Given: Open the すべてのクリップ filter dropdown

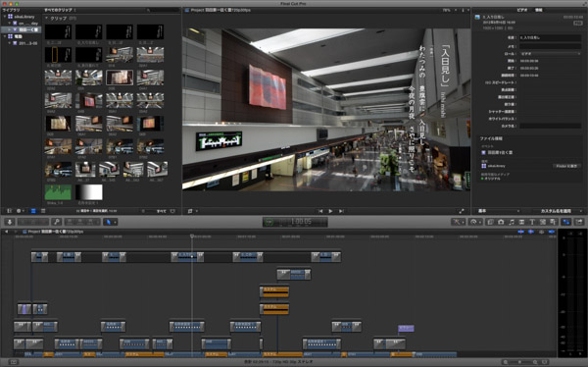Looking at the screenshot, I should (x=60, y=10).
